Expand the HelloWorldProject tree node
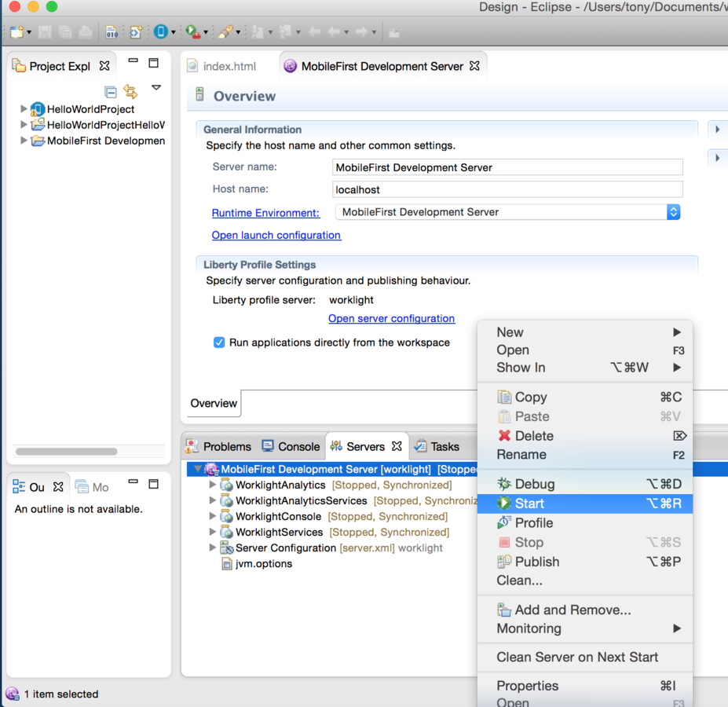The height and width of the screenshot is (707, 728). pyautogui.click(x=24, y=108)
